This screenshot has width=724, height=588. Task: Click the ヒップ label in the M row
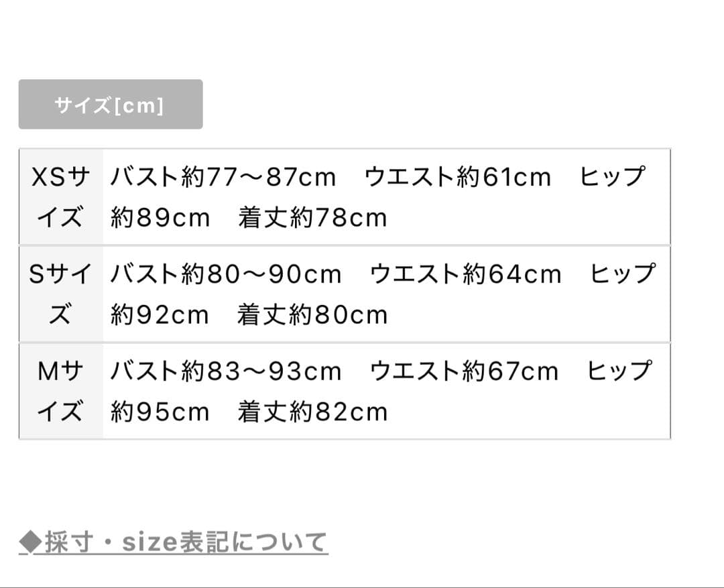[x=619, y=371]
